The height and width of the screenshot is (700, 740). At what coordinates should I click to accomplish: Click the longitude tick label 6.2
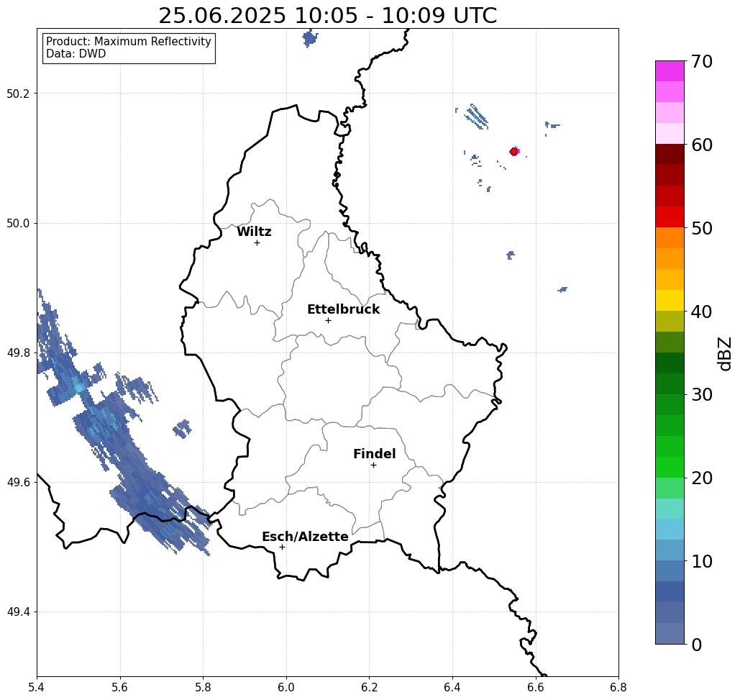370,687
